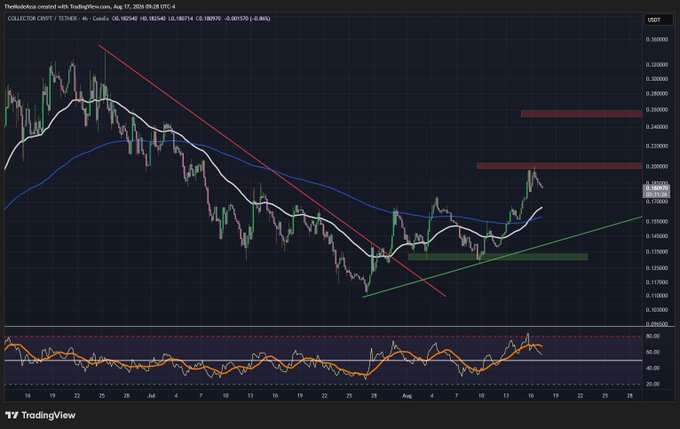Click the RSI 20.00 scale label
This screenshot has width=680, height=429.
(653, 384)
